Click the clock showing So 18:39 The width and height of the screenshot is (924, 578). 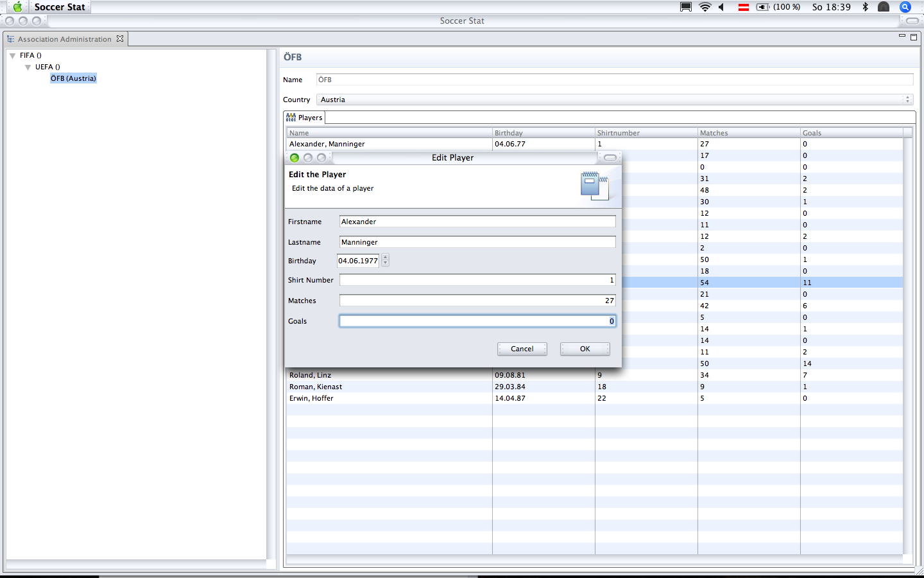pyautogui.click(x=831, y=7)
